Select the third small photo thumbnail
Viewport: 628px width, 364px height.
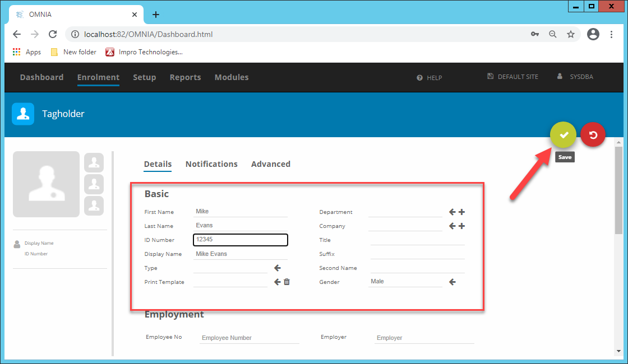coord(94,206)
